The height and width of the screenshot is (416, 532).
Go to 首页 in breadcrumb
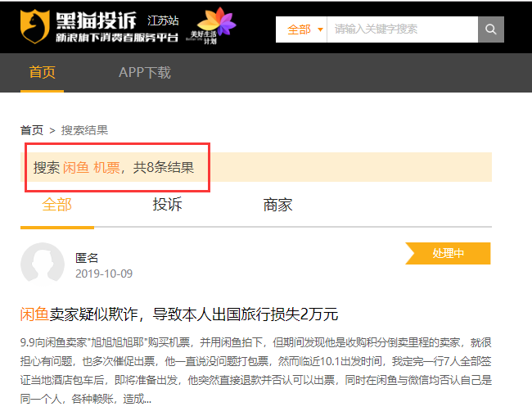pyautogui.click(x=32, y=130)
